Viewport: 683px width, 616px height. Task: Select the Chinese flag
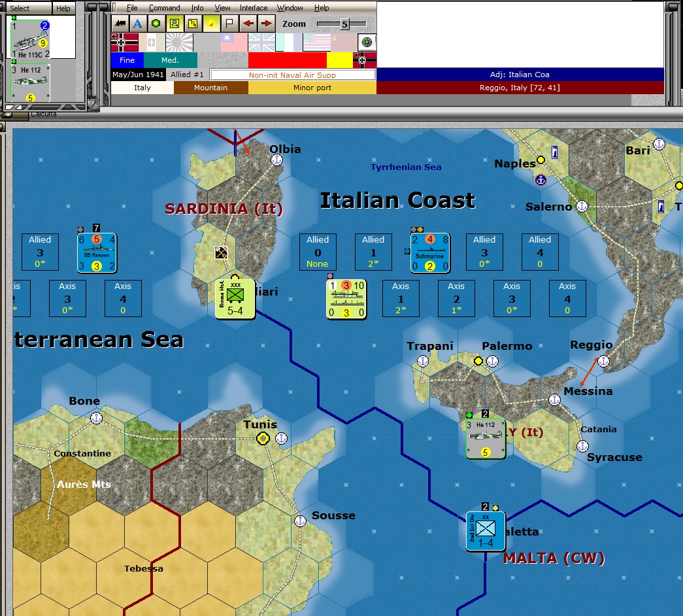click(235, 43)
